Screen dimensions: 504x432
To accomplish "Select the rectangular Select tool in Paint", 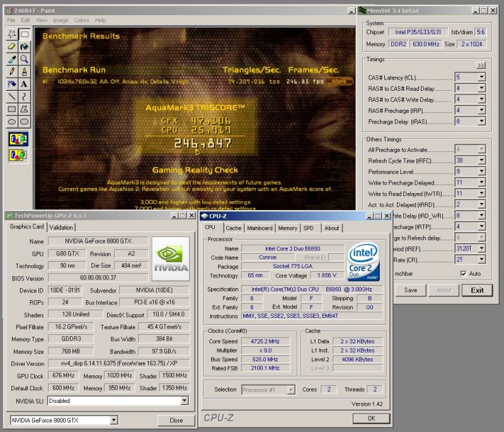I will tap(25, 34).
